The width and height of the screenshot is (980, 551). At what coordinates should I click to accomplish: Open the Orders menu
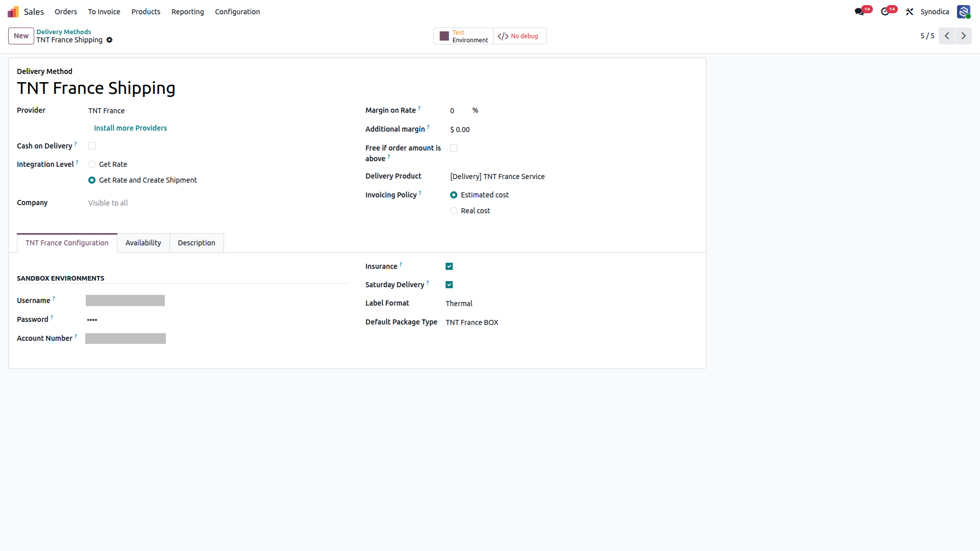pyautogui.click(x=66, y=12)
